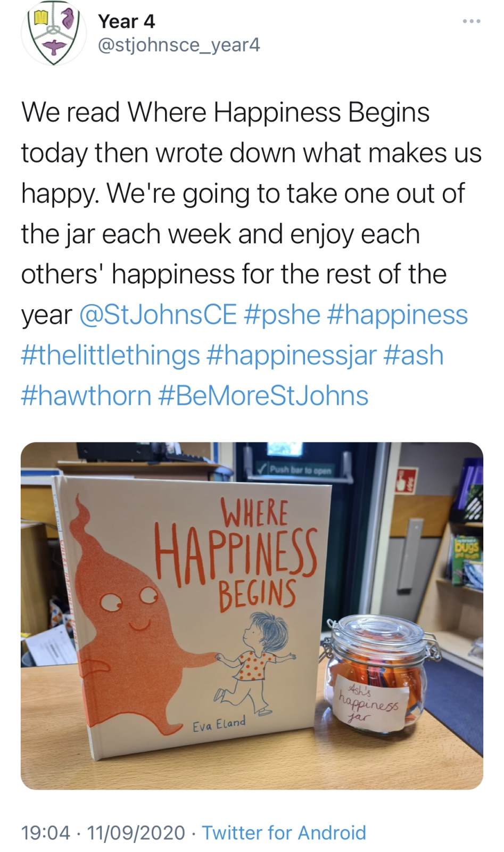Tap the #pshe hashtag
Image resolution: width=504 pixels, height=852 pixels.
coord(282,314)
